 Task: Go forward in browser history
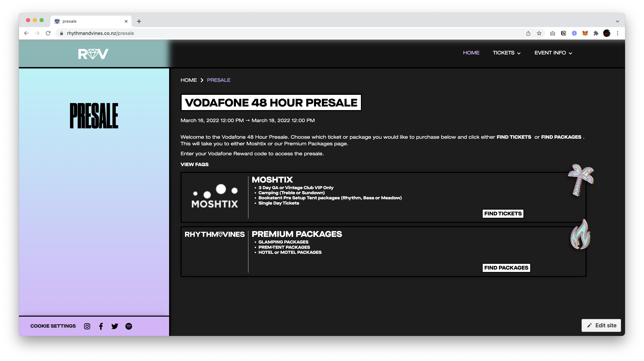(x=37, y=33)
